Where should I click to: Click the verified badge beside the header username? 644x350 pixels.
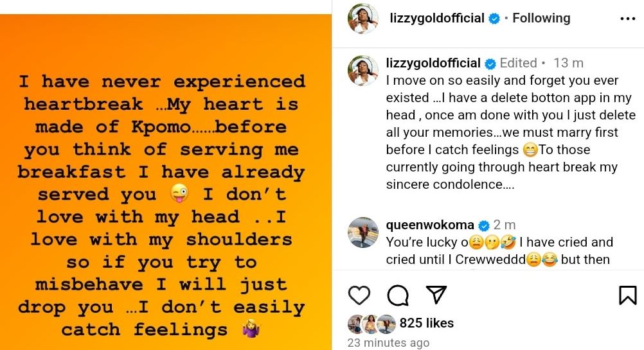(x=494, y=19)
